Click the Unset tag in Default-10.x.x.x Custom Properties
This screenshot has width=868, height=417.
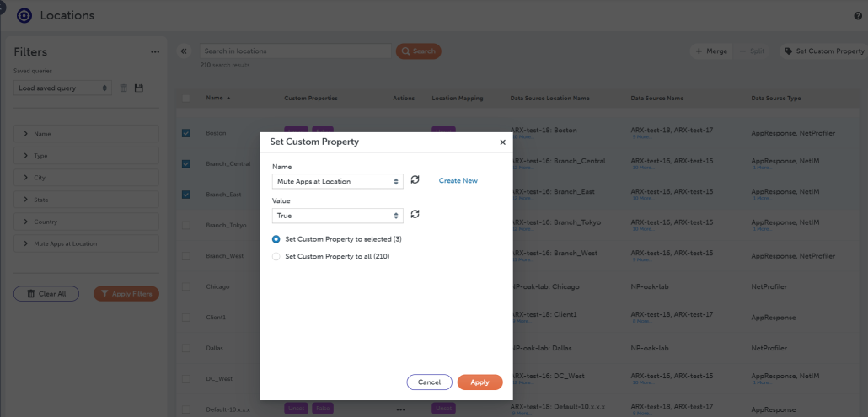296,409
